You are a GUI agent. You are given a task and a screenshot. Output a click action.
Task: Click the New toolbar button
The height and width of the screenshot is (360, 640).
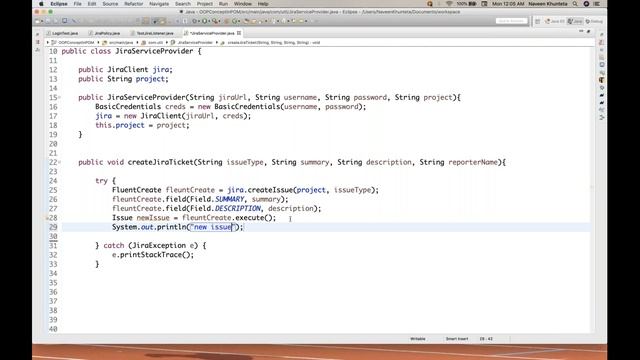click(x=38, y=21)
